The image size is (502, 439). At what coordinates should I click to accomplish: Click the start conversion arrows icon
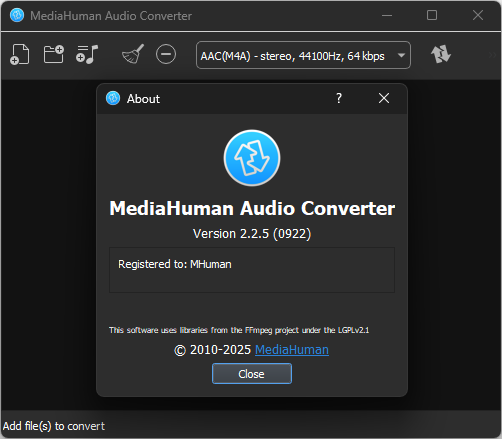point(441,54)
